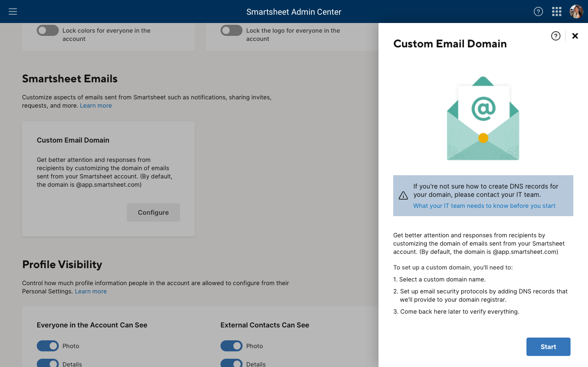Open 'What your IT team needs to know' link
This screenshot has width=588, height=367.
click(x=484, y=206)
